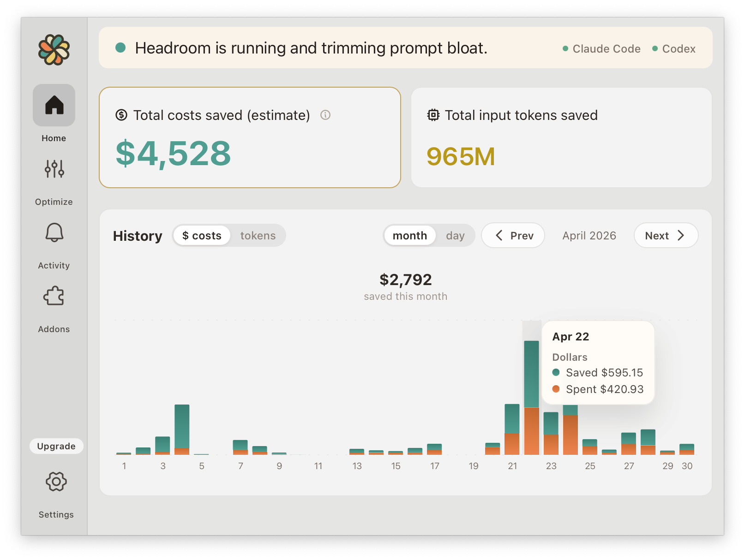Click the dollar coin icon on costs card
Screen dimensions: 745x560
pyautogui.click(x=121, y=115)
